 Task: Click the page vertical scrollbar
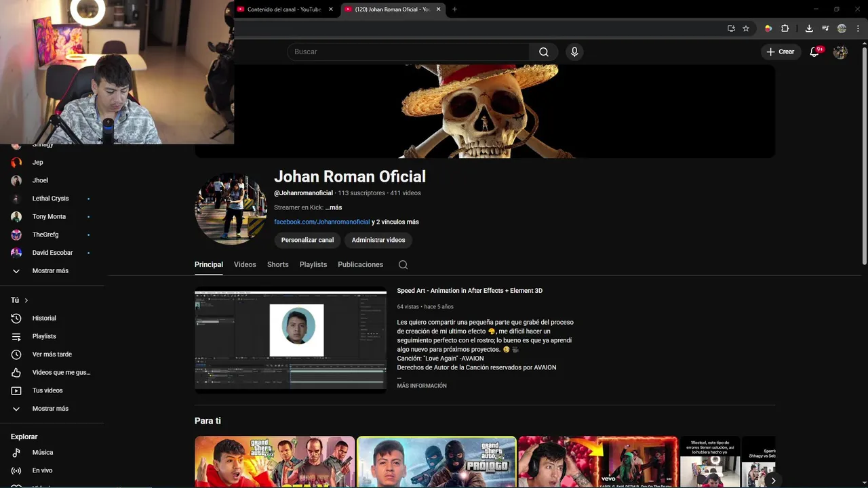pos(864,155)
